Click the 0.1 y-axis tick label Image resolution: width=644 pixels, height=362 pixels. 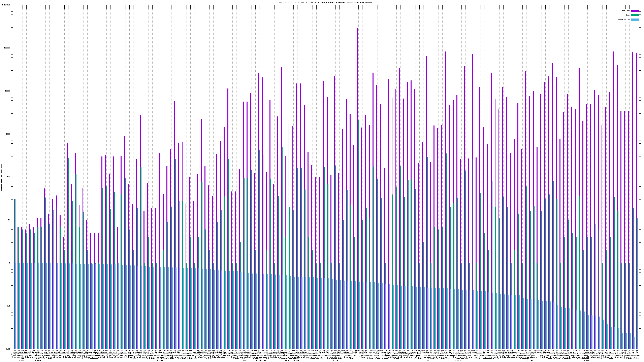[8, 306]
